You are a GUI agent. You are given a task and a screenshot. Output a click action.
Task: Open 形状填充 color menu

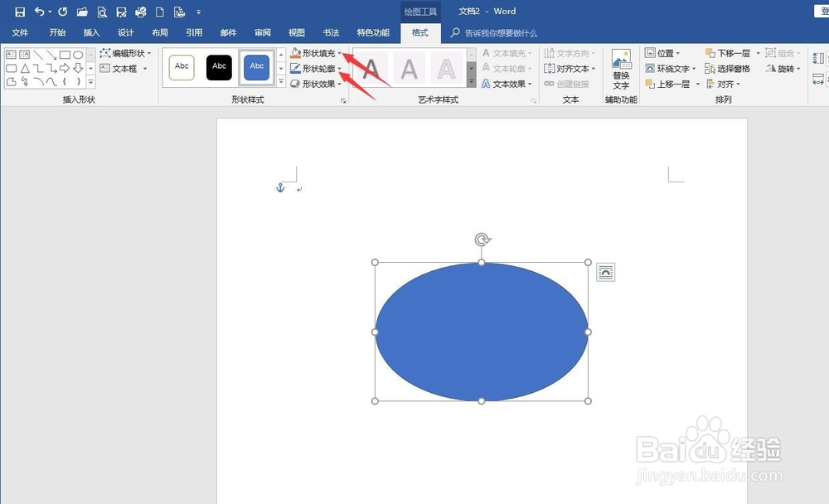click(316, 53)
